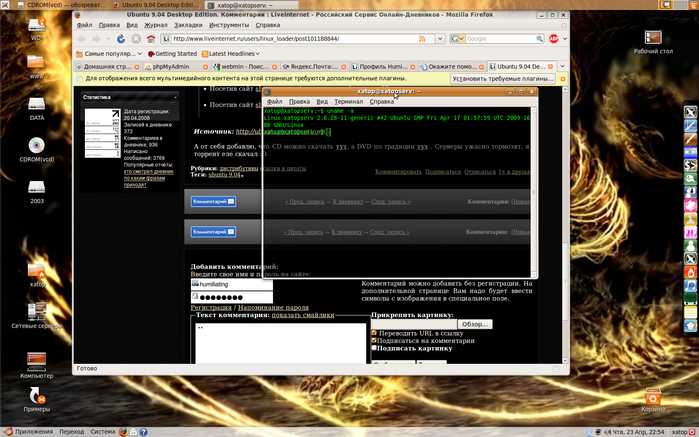Click the Firefox forward arrow
699x437 pixels.
tap(96, 39)
